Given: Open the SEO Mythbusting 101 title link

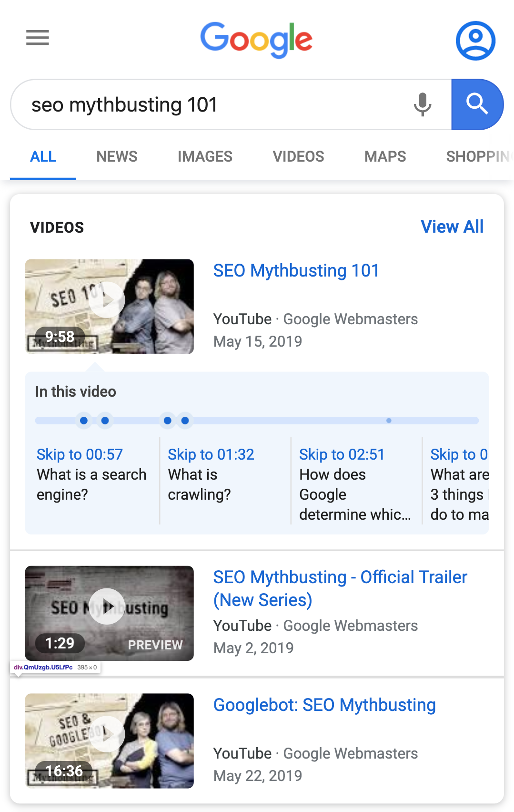Looking at the screenshot, I should click(296, 271).
